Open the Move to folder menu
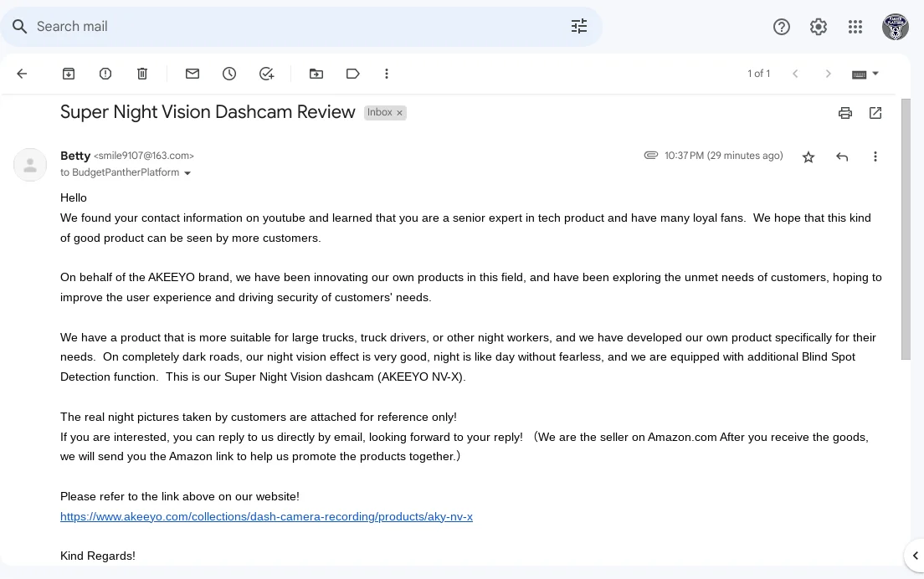 [316, 74]
